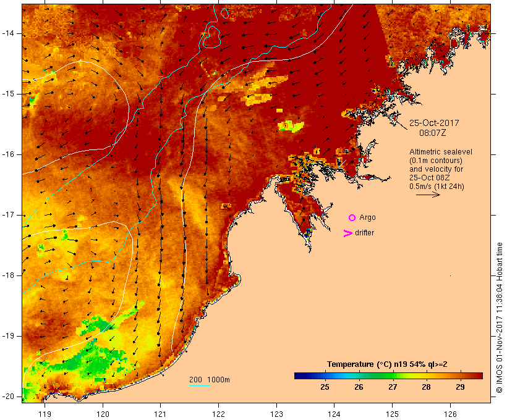Click the '124' longitude axis label

coord(334,414)
